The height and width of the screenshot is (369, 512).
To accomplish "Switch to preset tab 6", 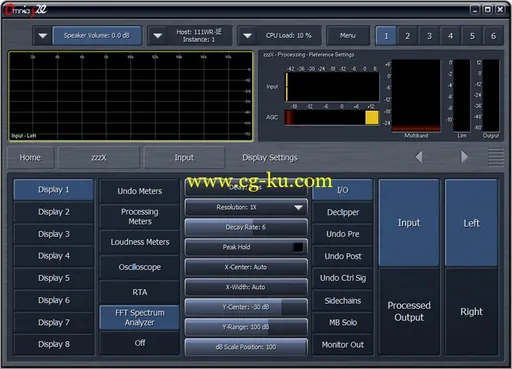I will (x=493, y=36).
